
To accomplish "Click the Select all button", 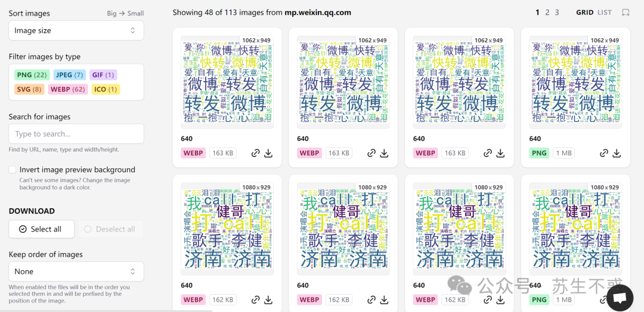I will tap(42, 229).
